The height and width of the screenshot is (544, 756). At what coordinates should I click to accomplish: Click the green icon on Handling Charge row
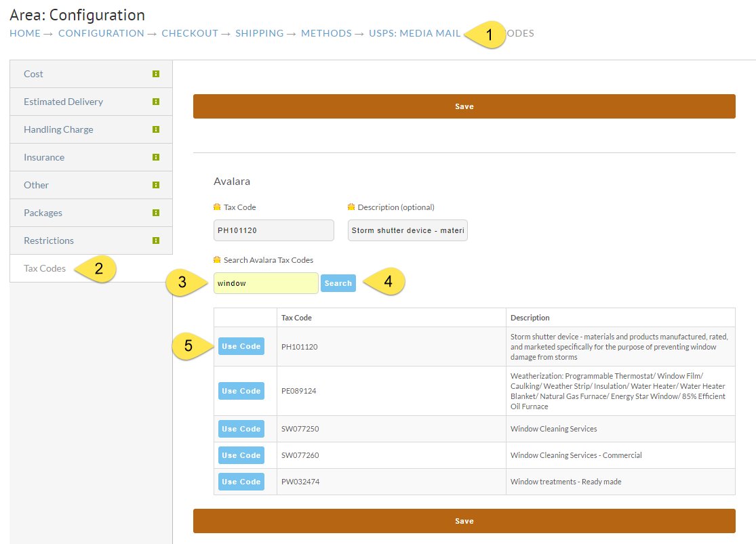pyautogui.click(x=156, y=129)
